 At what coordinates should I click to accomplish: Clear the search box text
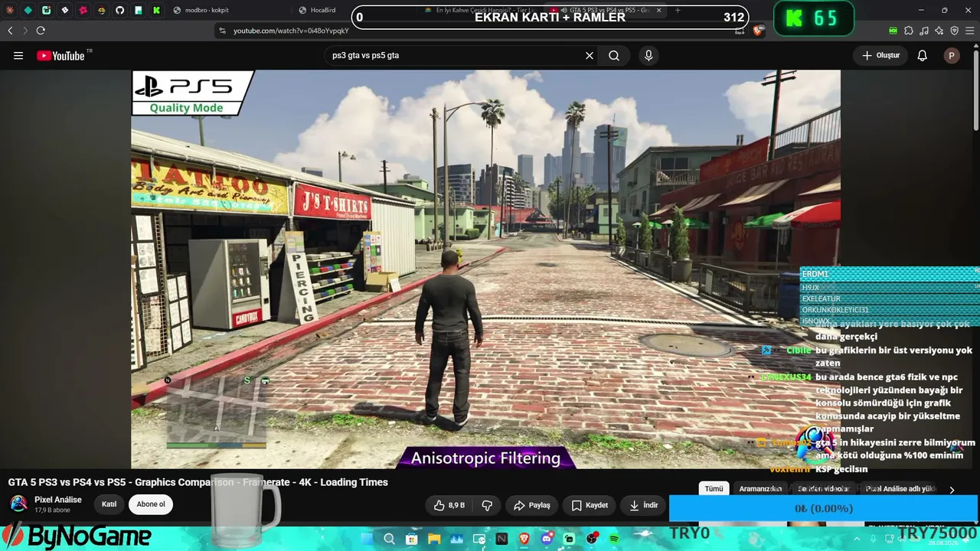[590, 56]
